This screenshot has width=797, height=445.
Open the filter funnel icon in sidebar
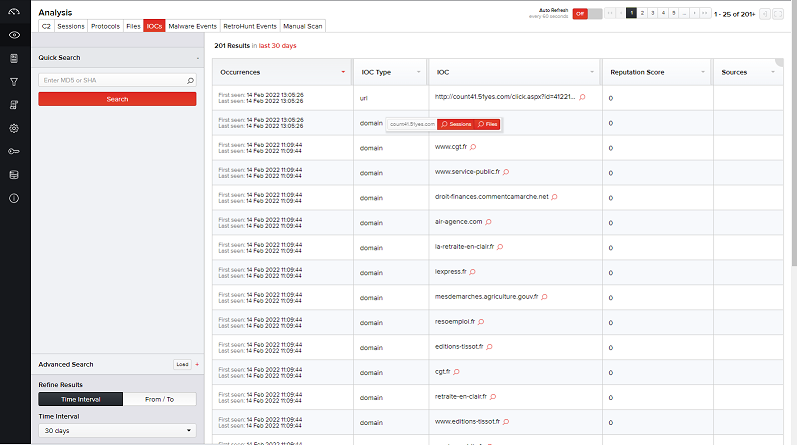tap(14, 81)
